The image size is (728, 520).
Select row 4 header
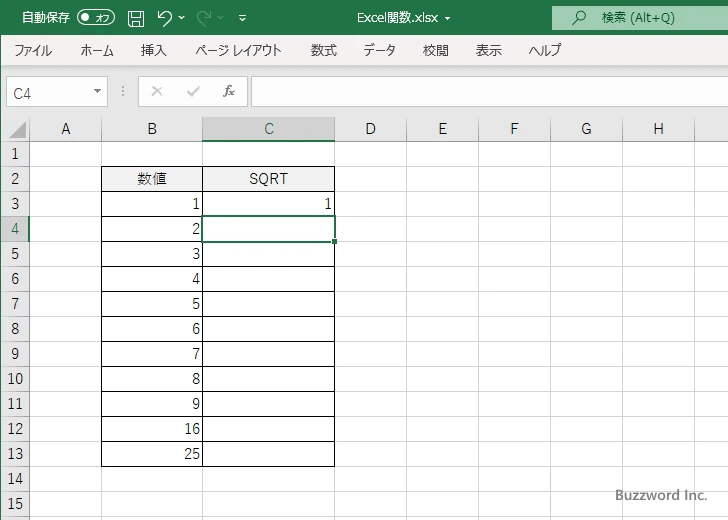15,229
